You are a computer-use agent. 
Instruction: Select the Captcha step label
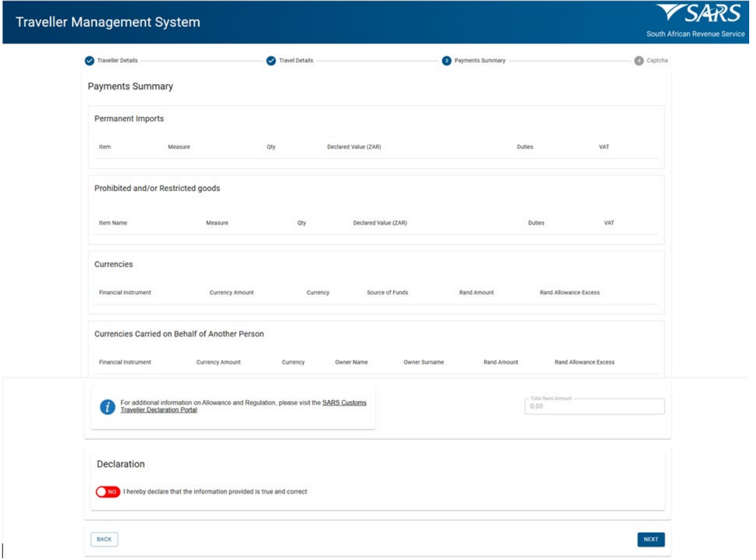tap(657, 61)
